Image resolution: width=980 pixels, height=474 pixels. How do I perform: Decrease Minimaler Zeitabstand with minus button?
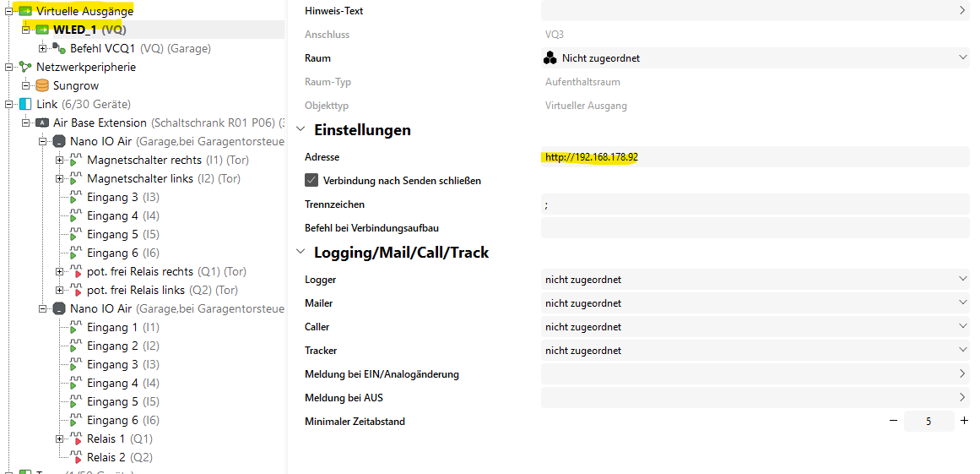pos(893,421)
